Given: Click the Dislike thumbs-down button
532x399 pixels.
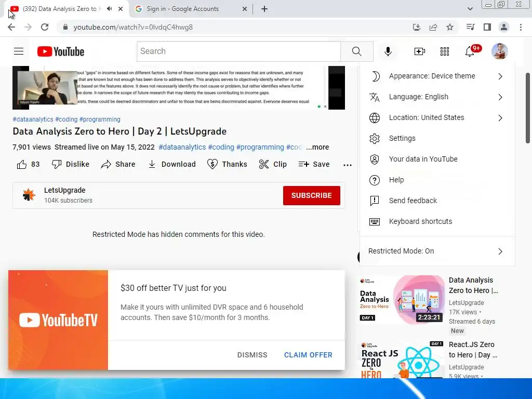Looking at the screenshot, I should (71, 164).
